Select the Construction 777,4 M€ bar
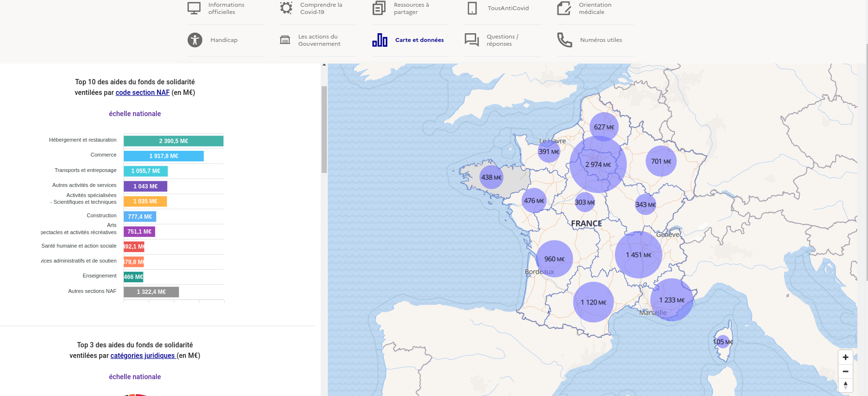This screenshot has width=868, height=396. [x=140, y=217]
